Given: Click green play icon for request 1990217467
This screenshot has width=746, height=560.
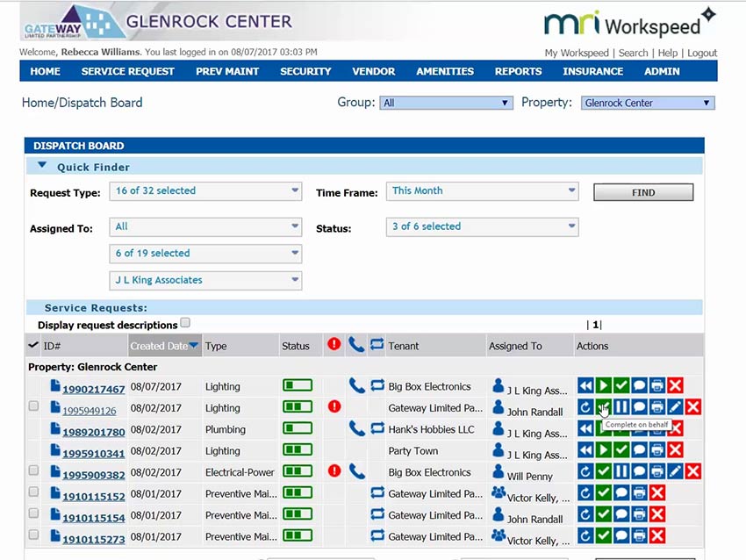Looking at the screenshot, I should [603, 385].
